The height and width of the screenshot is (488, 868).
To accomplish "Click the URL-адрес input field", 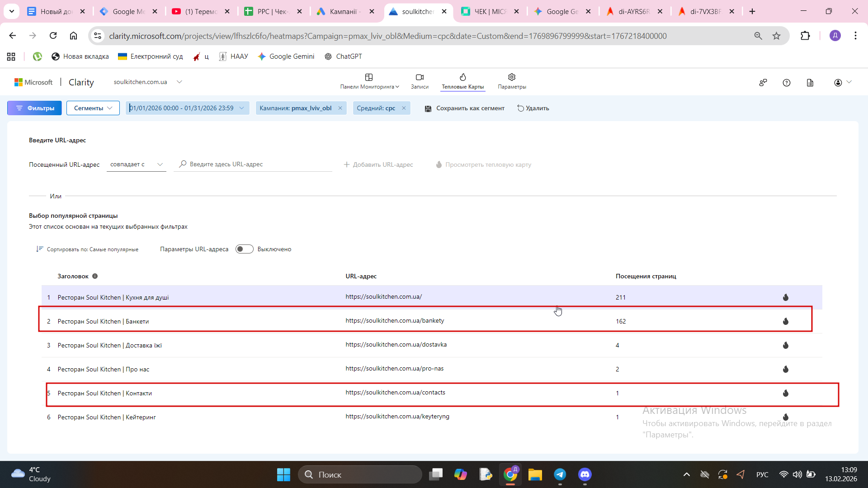I will pyautogui.click(x=258, y=164).
